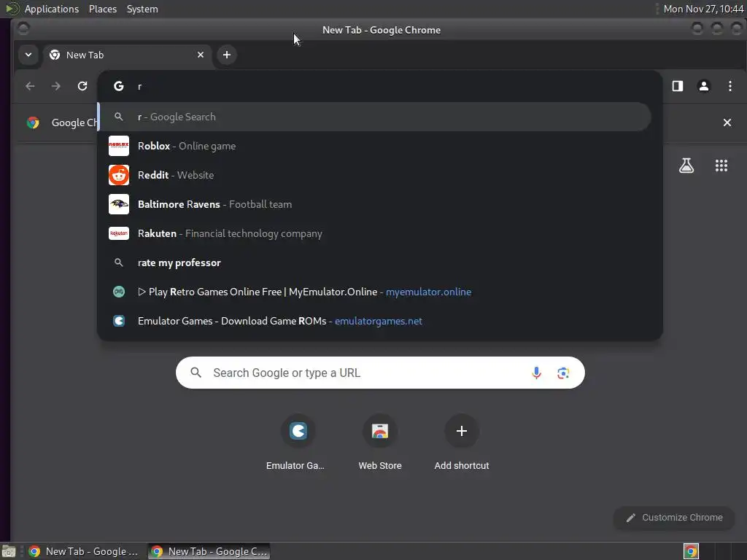Click the Chrome tray icon in bottom panel
Image resolution: width=747 pixels, height=560 pixels.
coord(692,551)
